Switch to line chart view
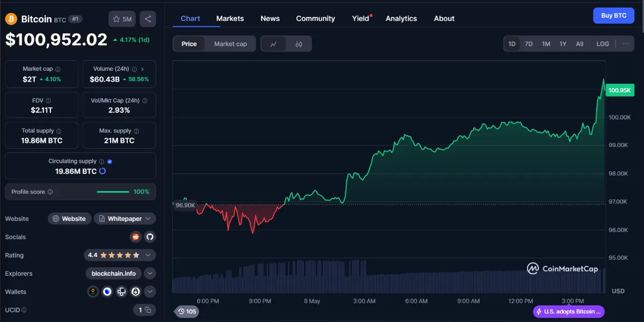Screen dimensions: 644x322 click(274, 44)
